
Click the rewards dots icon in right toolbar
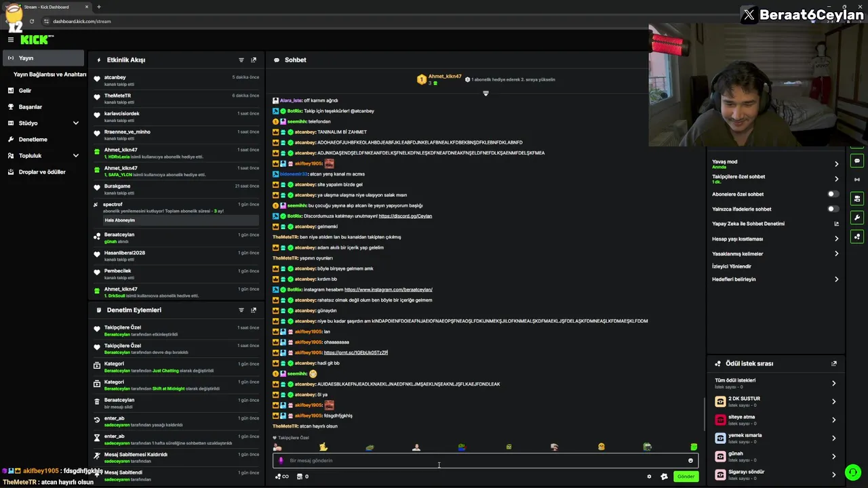[857, 237]
